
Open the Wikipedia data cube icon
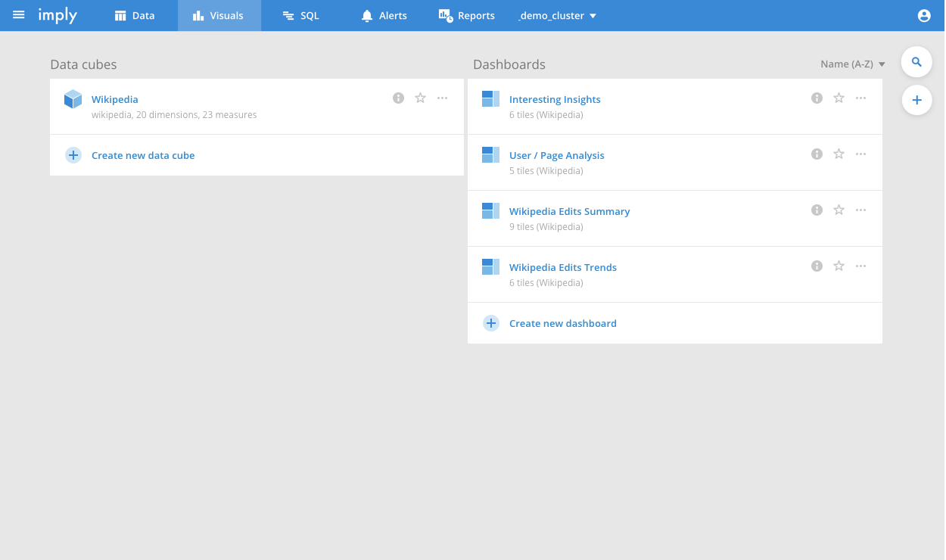pos(73,99)
